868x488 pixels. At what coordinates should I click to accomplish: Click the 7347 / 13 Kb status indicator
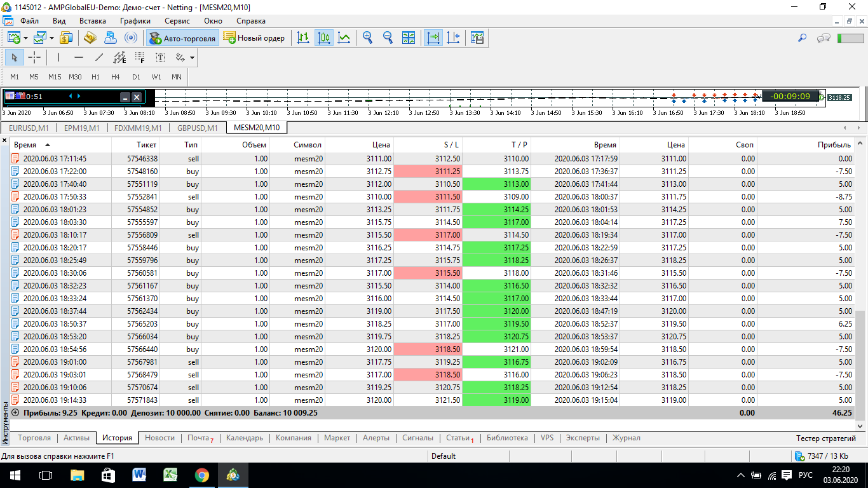pos(820,456)
